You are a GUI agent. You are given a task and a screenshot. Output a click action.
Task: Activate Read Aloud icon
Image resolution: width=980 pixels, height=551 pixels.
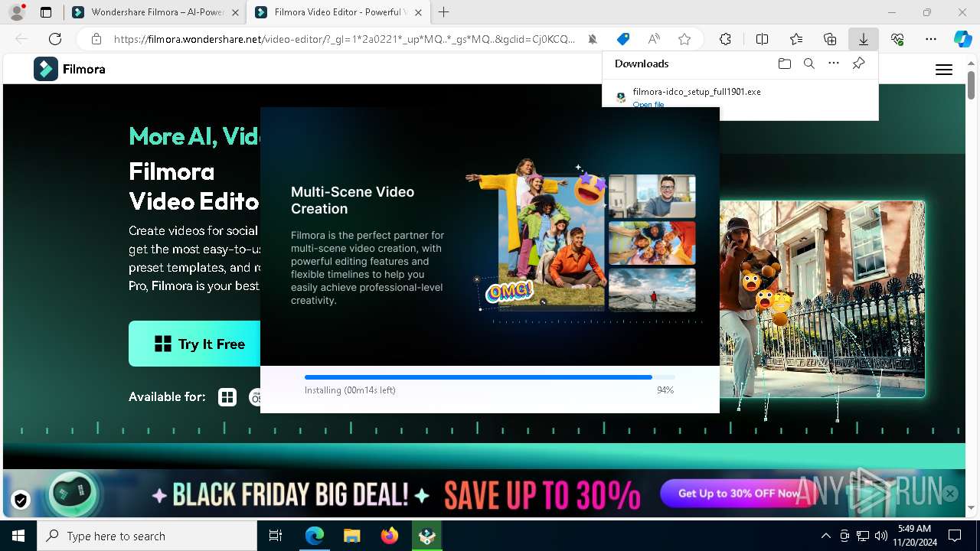(x=654, y=39)
